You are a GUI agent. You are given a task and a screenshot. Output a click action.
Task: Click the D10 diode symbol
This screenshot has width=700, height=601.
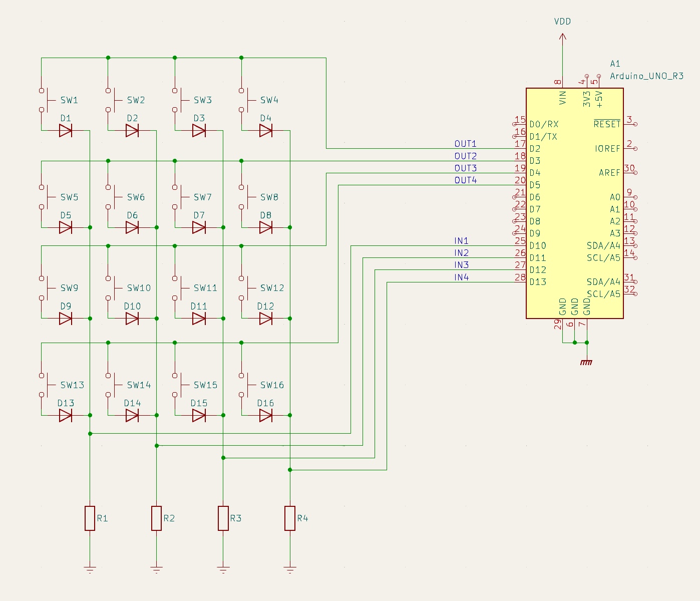tap(132, 319)
